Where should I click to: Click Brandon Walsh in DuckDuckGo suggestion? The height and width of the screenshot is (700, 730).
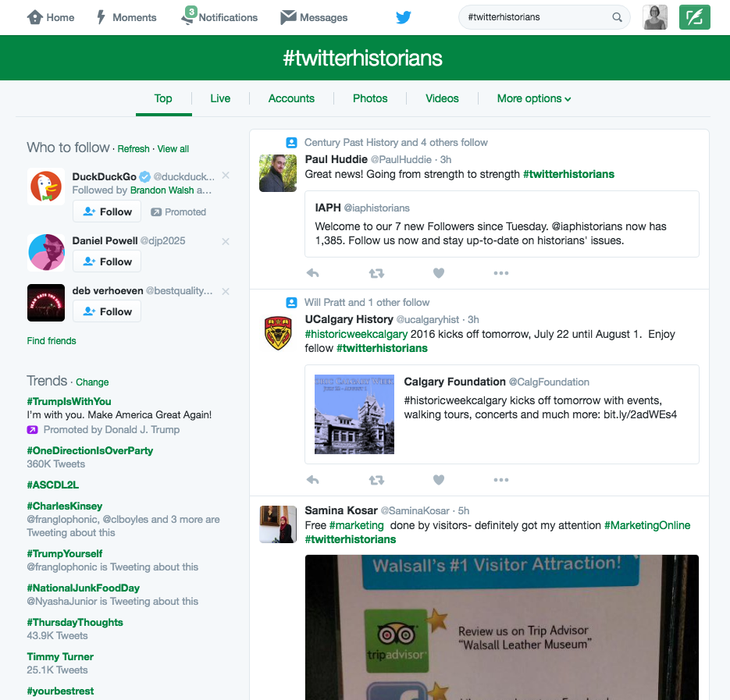pos(162,190)
